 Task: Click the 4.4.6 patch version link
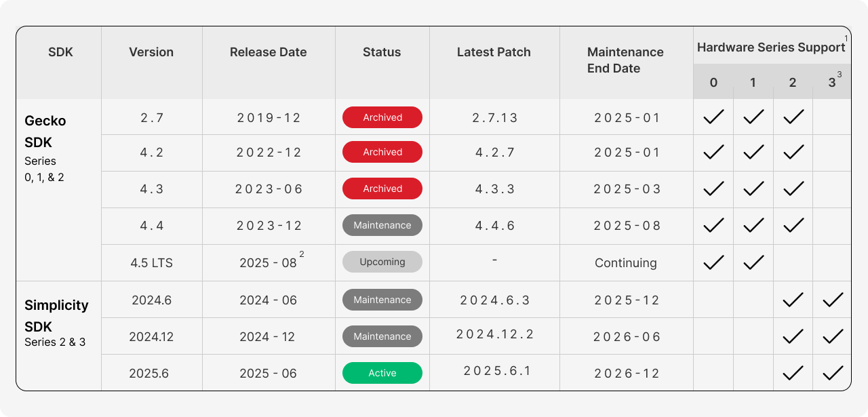494,225
